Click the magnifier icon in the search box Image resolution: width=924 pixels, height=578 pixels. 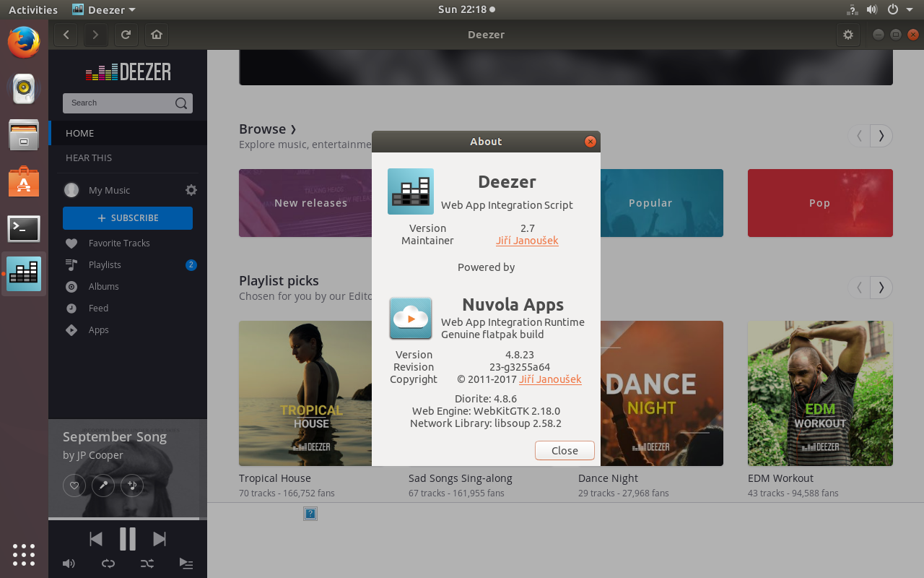click(x=181, y=103)
